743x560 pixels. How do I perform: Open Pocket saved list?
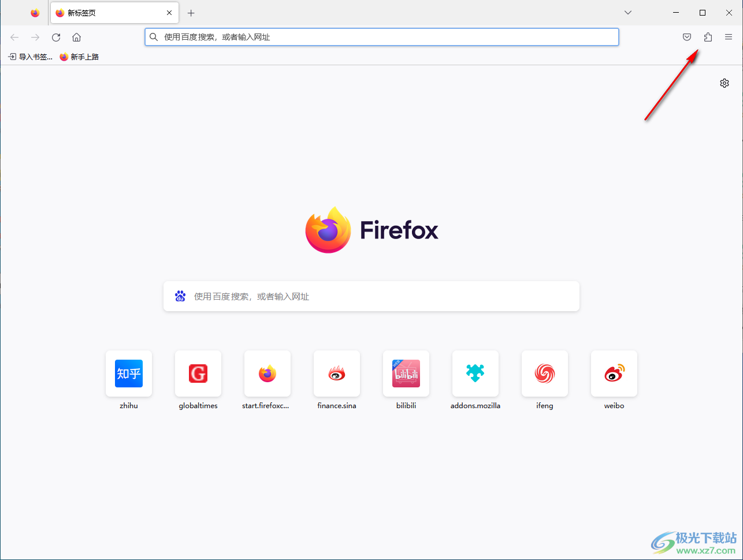pyautogui.click(x=687, y=37)
